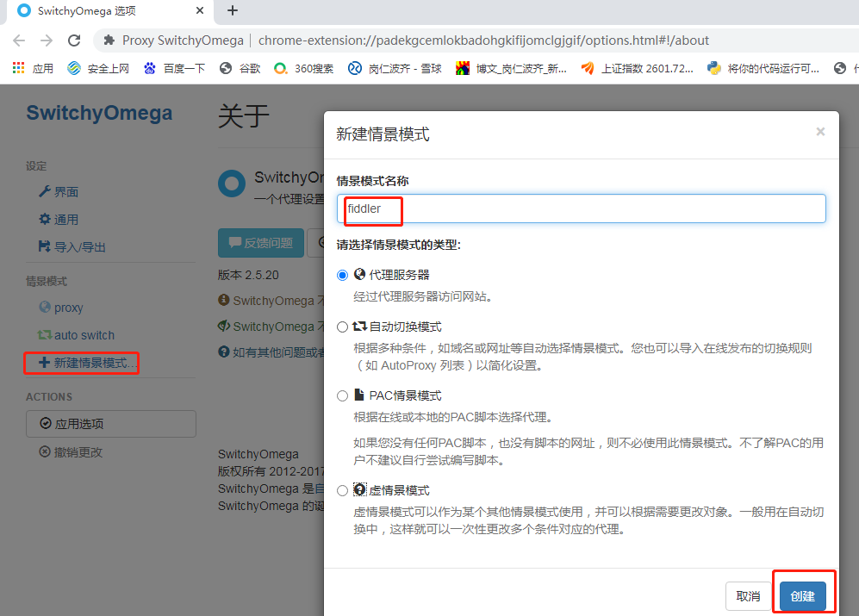This screenshot has width=859, height=616.
Task: Select the PAC情景模式 option
Action: [342, 395]
